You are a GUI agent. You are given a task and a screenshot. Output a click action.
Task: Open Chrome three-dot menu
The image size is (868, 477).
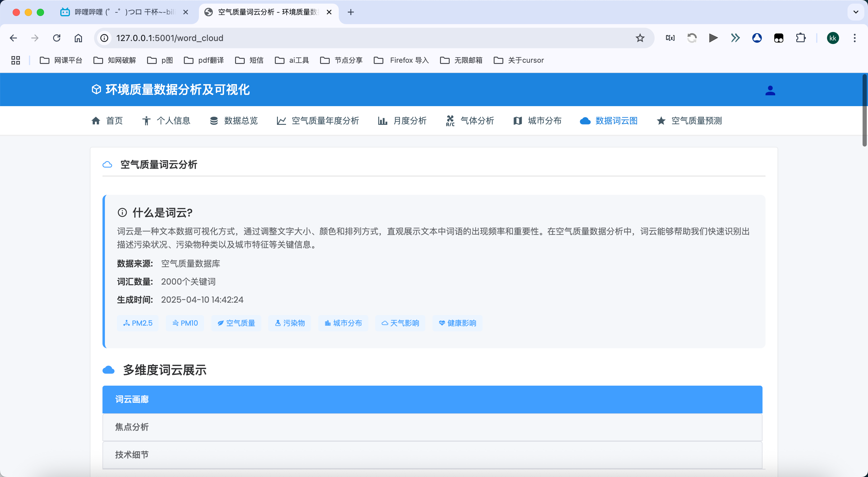pos(854,38)
